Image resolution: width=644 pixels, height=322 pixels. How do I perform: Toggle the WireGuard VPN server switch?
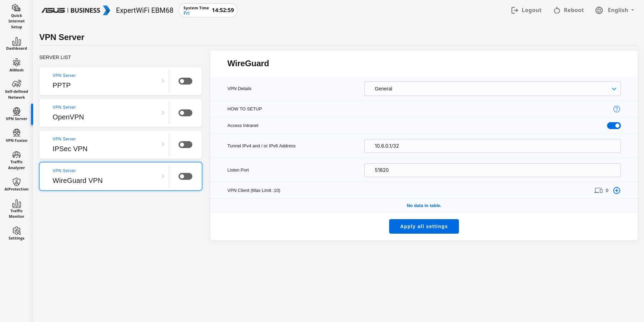pos(185,176)
